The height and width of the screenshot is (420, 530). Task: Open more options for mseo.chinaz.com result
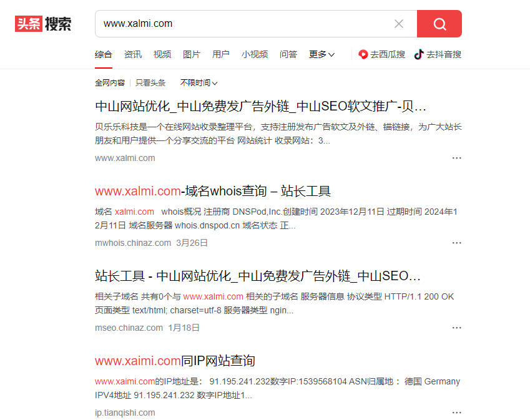pyautogui.click(x=457, y=328)
